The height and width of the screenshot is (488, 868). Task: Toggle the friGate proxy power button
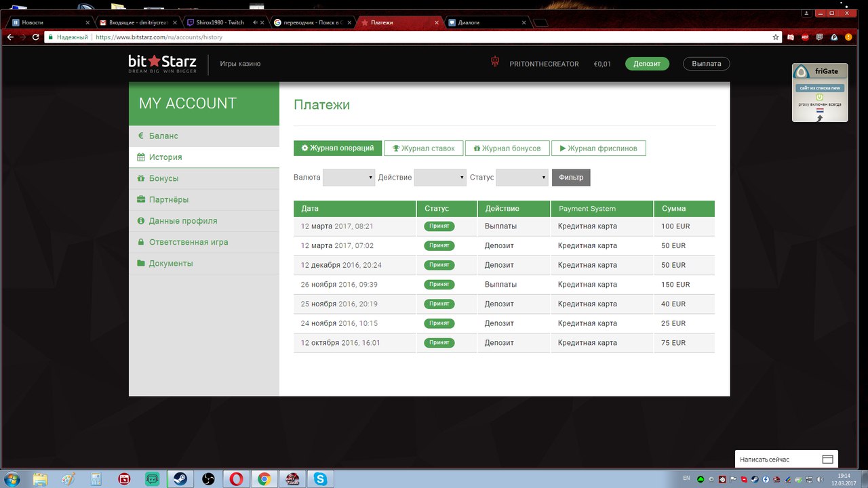[820, 98]
